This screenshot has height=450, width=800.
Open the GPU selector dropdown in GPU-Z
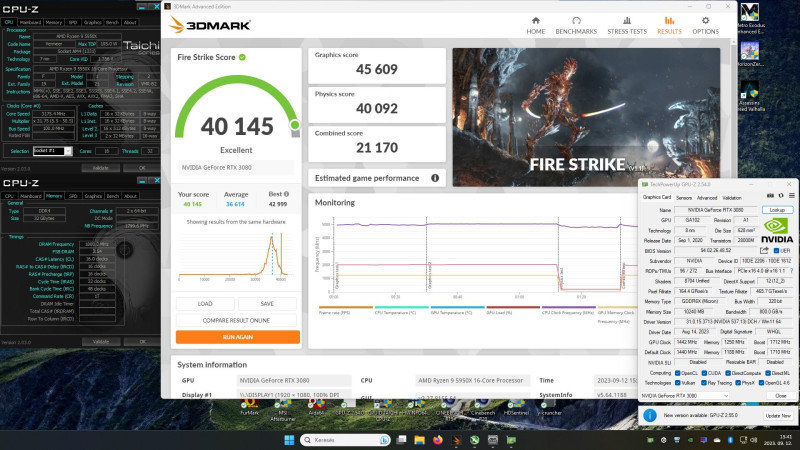685,395
